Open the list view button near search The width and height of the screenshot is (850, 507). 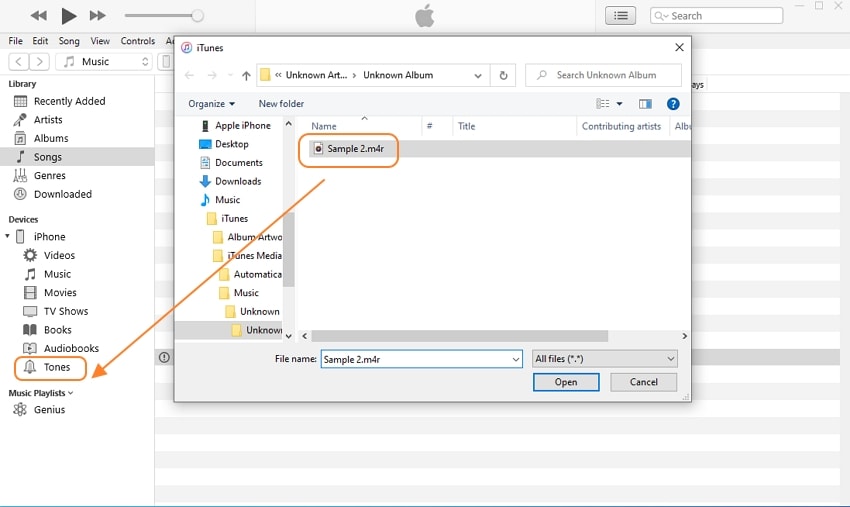click(x=620, y=16)
